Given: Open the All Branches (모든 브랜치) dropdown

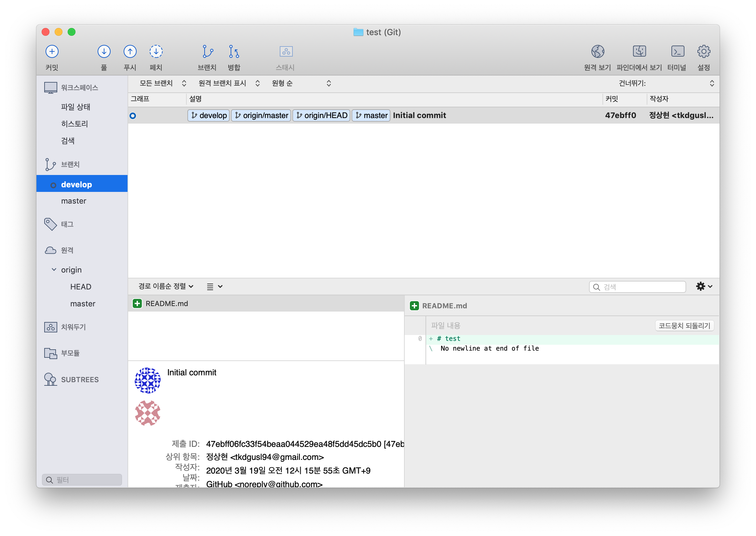Looking at the screenshot, I should pyautogui.click(x=162, y=83).
